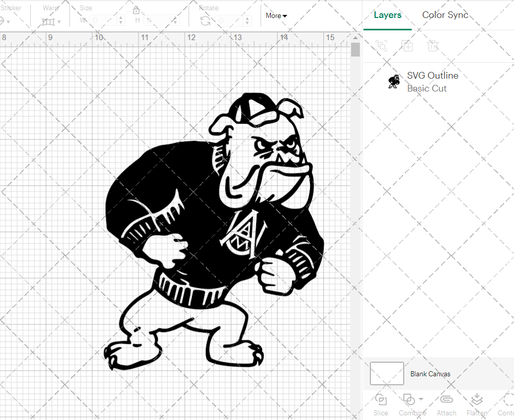Switch to the Color Sync tab
The height and width of the screenshot is (420, 514).
(445, 15)
